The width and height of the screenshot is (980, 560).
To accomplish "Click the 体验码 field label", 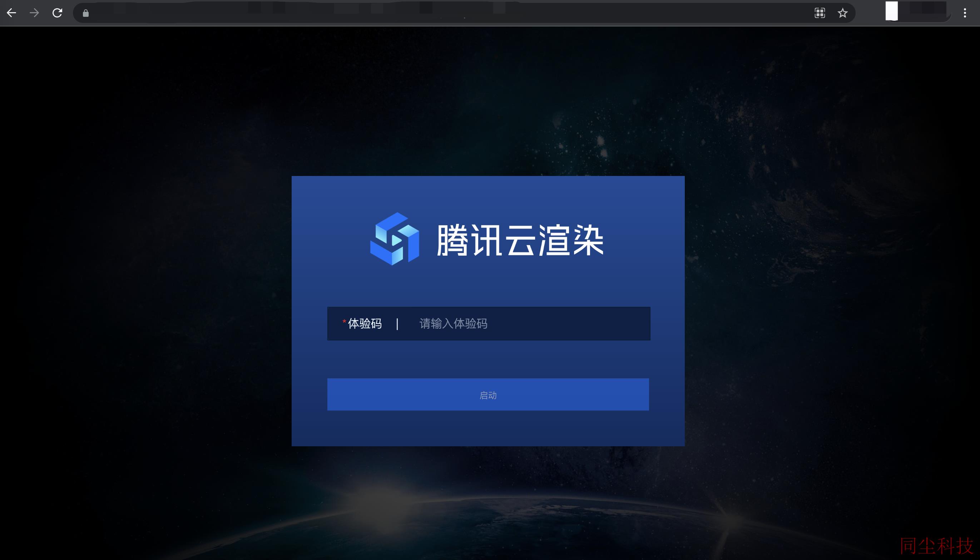I will 365,324.
